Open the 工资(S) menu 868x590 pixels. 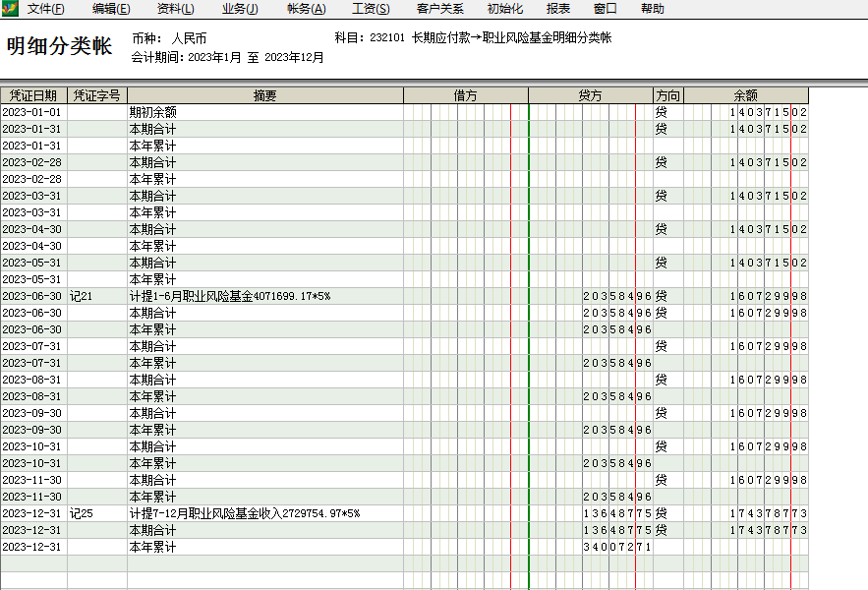pos(371,9)
